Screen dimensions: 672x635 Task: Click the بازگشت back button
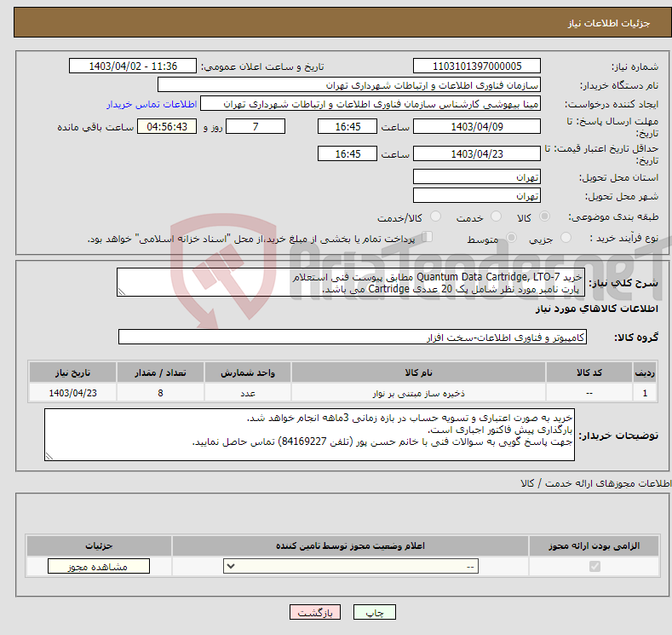[x=315, y=612]
